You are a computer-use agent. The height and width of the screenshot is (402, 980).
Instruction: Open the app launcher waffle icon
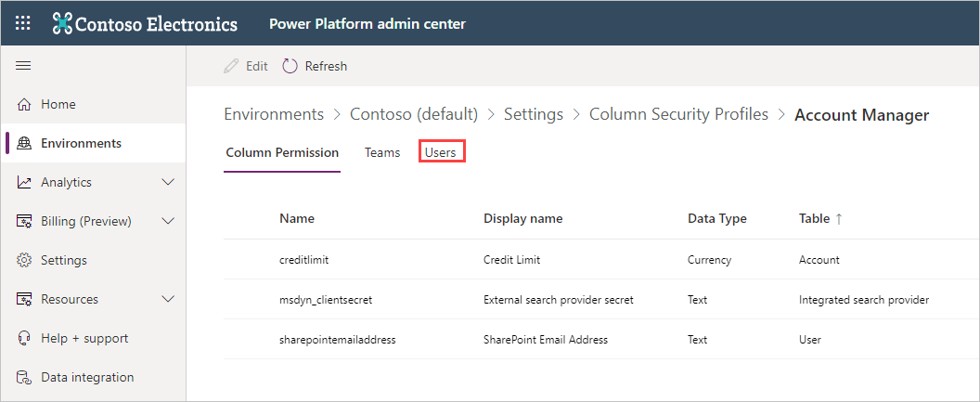click(x=23, y=23)
